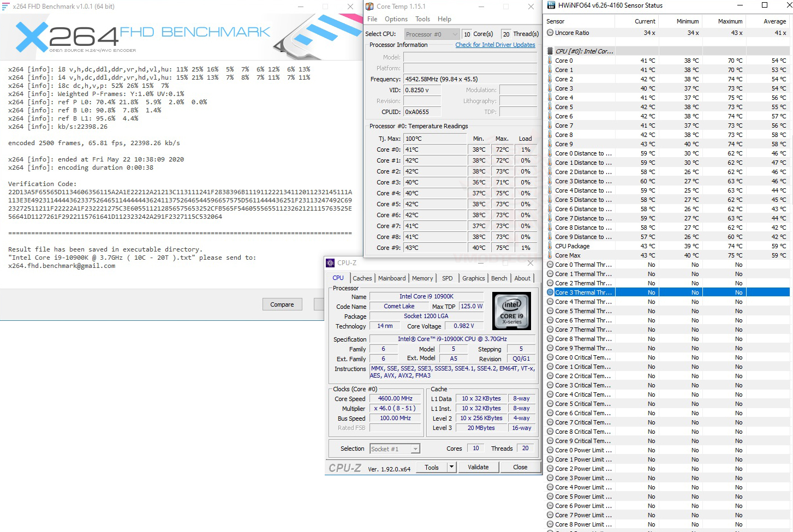
Task: Click the Tj. Max field showing 100°C
Action: tap(435, 139)
